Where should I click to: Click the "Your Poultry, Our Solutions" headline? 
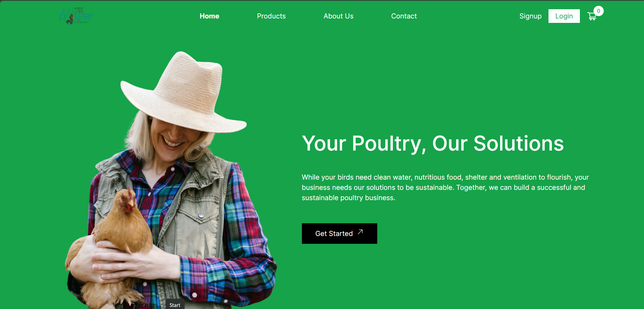tap(433, 143)
